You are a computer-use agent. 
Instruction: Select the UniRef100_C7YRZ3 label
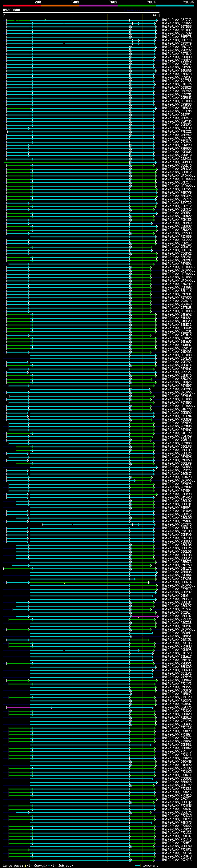(x=177, y=589)
